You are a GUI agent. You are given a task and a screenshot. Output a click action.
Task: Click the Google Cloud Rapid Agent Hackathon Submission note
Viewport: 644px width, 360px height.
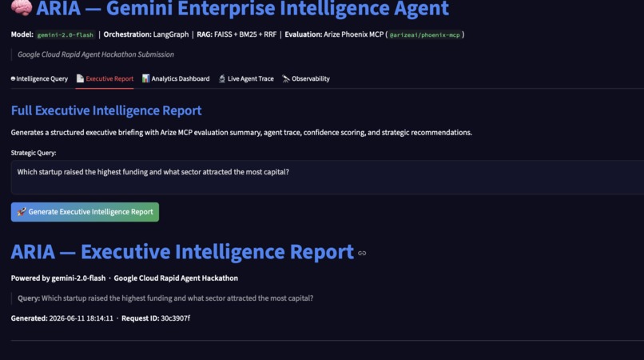coord(96,54)
